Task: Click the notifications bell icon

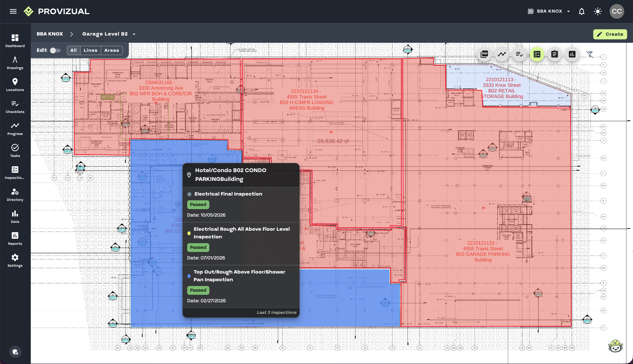Action: click(582, 11)
